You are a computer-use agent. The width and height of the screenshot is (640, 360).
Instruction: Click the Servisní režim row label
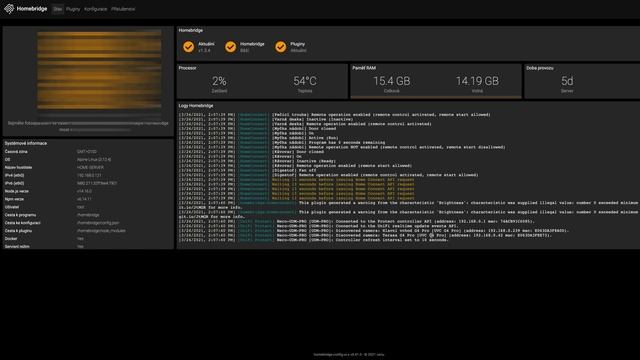pyautogui.click(x=17, y=247)
